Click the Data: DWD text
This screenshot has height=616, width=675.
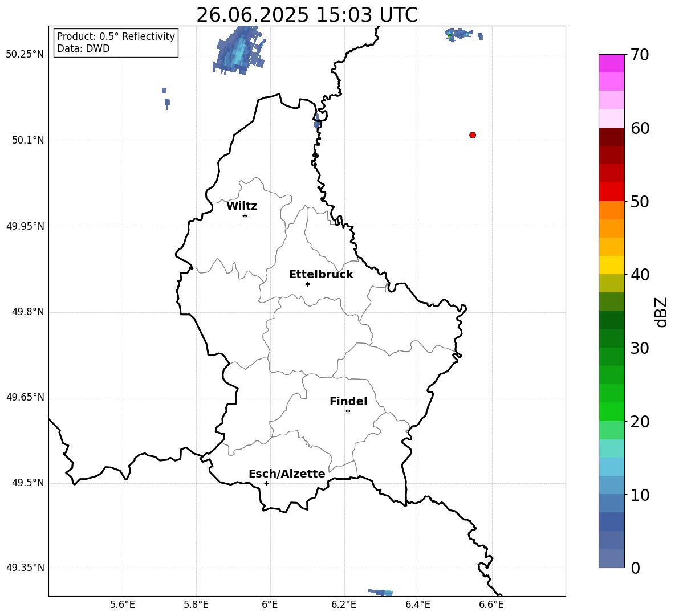click(83, 48)
